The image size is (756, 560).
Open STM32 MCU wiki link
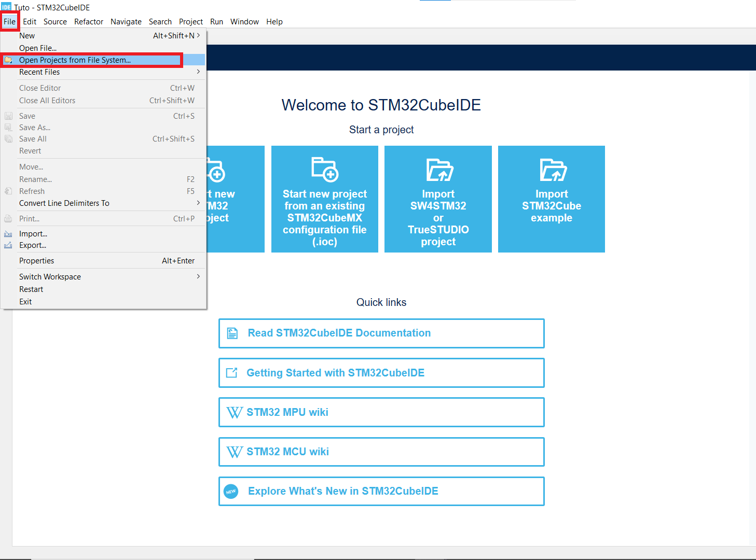[x=381, y=452]
